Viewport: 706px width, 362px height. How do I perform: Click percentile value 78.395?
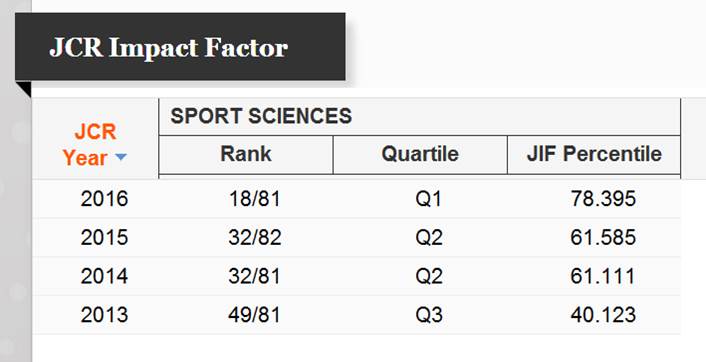coord(603,199)
